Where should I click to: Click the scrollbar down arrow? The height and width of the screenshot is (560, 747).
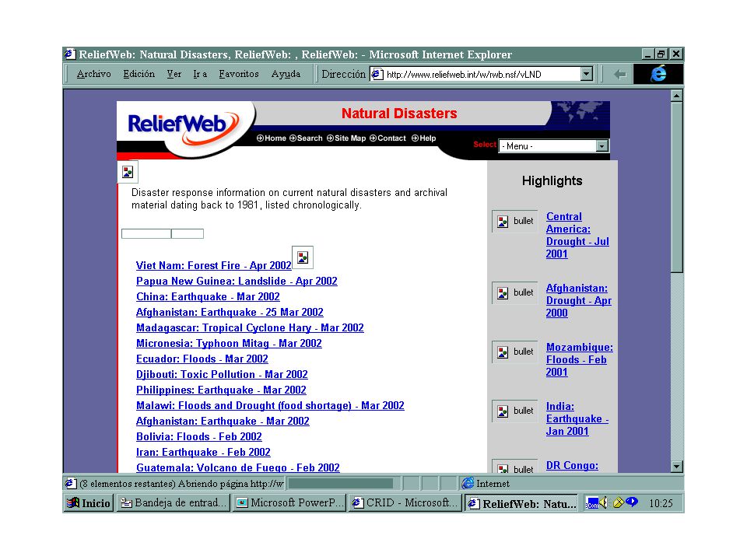tap(676, 467)
